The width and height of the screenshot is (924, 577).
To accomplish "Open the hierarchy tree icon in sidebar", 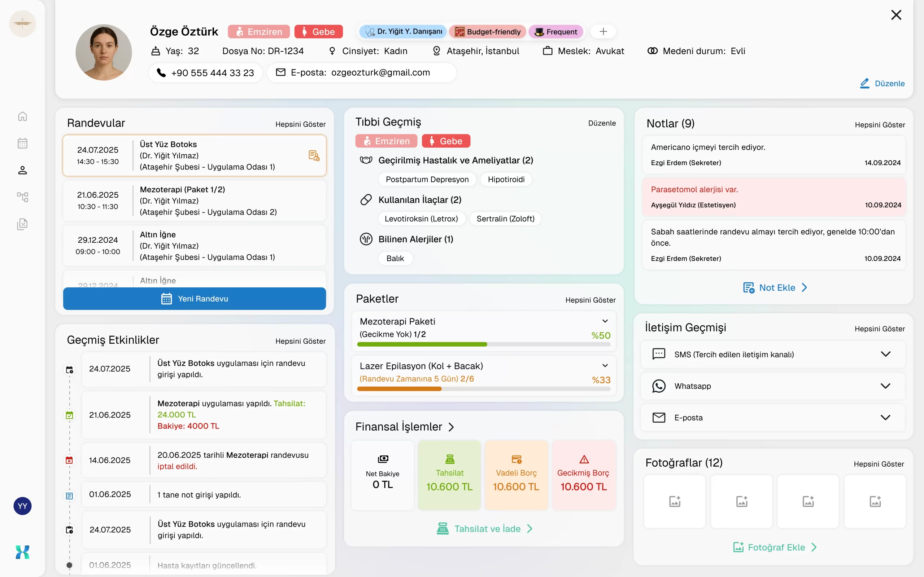I will click(22, 197).
